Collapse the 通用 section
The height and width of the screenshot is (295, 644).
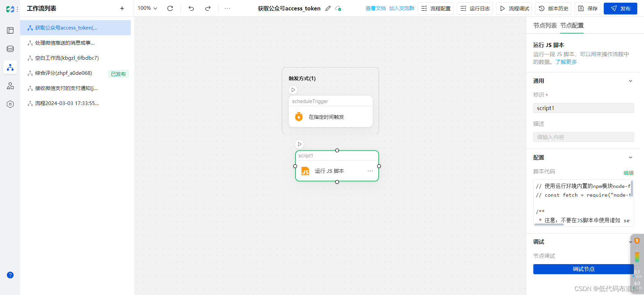[x=631, y=81]
